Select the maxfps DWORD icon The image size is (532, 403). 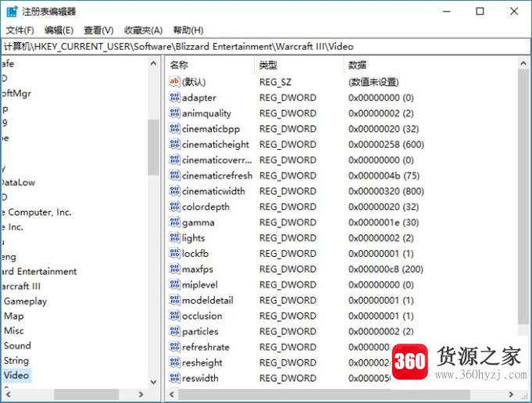(x=174, y=269)
